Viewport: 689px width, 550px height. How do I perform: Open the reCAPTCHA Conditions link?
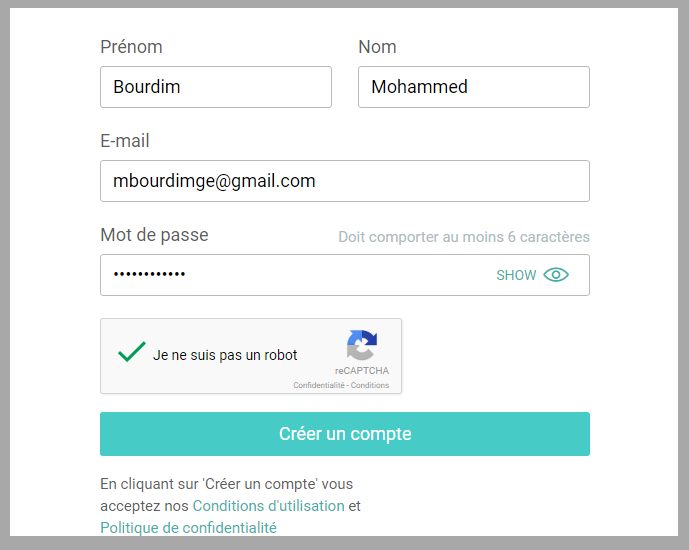coord(370,385)
